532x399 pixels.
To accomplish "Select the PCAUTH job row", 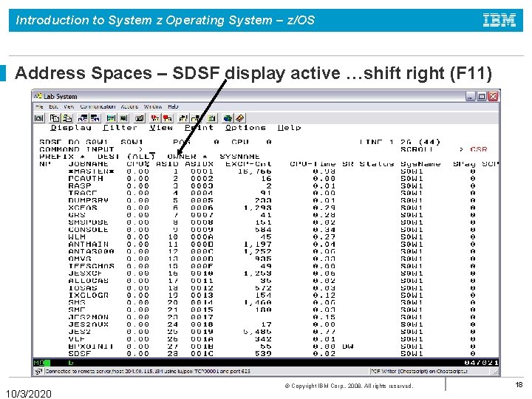I will [x=265, y=179].
